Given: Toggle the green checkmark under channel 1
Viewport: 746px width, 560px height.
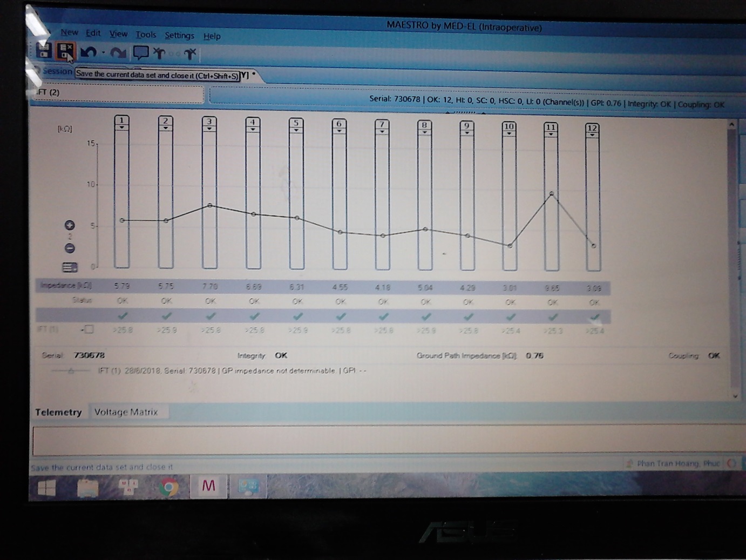Looking at the screenshot, I should click(123, 316).
